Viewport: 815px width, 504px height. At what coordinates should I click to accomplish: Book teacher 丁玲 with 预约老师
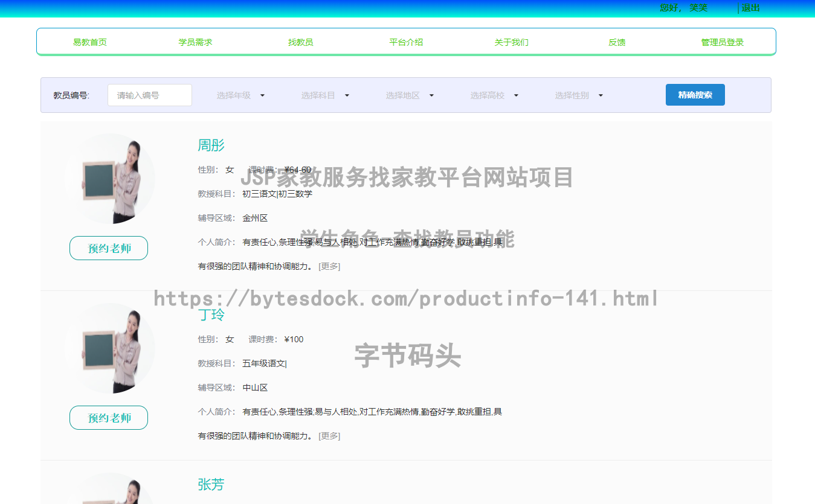pos(109,418)
